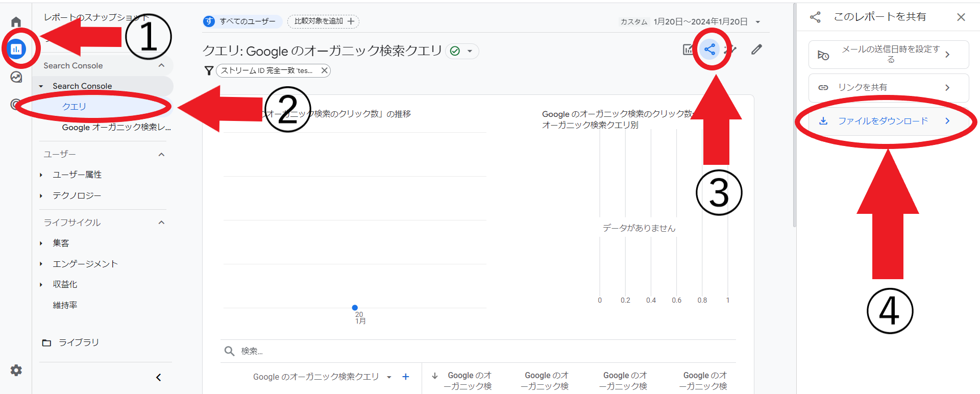Click the All Users segment chip
This screenshot has height=394, width=980.
coord(242,21)
